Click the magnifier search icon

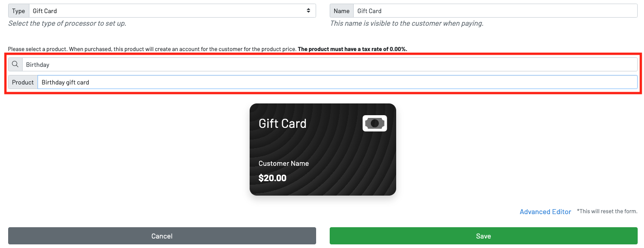(15, 65)
